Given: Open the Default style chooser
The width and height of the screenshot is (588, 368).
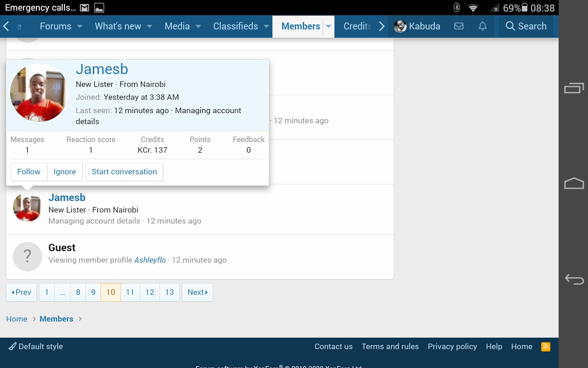Looking at the screenshot, I should 36,346.
